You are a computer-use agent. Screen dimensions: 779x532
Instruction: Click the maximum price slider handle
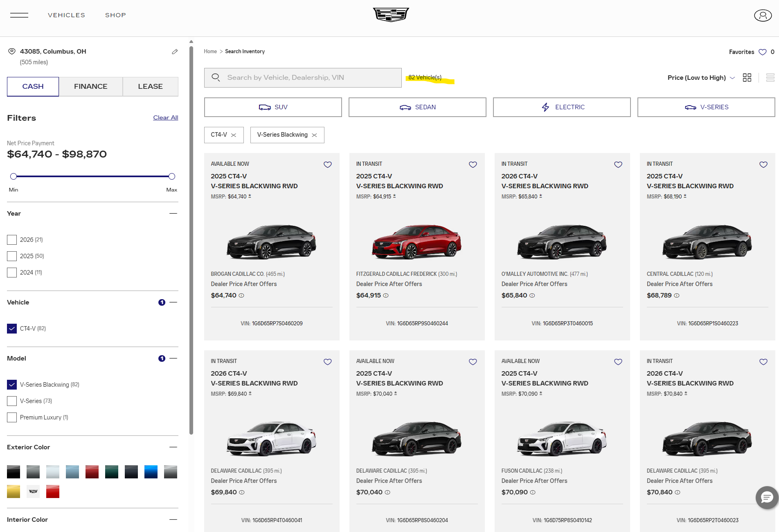pos(172,176)
